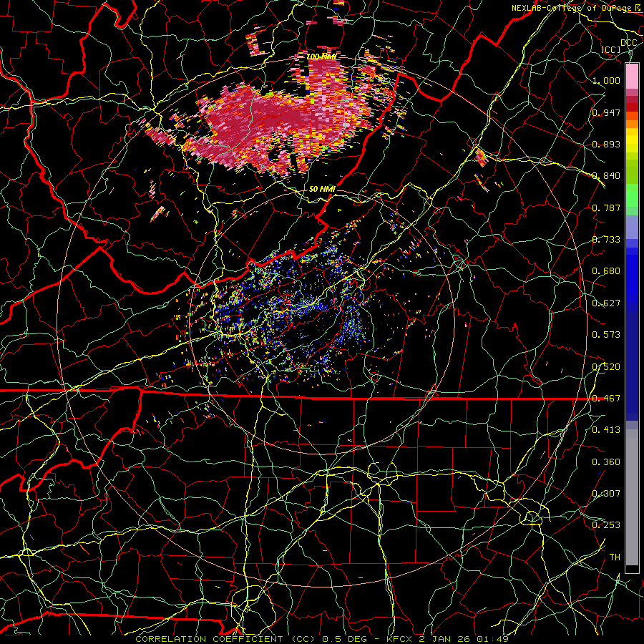Pick the orange color band in legend
Image resolution: width=644 pixels, height=644 pixels.
[x=632, y=124]
